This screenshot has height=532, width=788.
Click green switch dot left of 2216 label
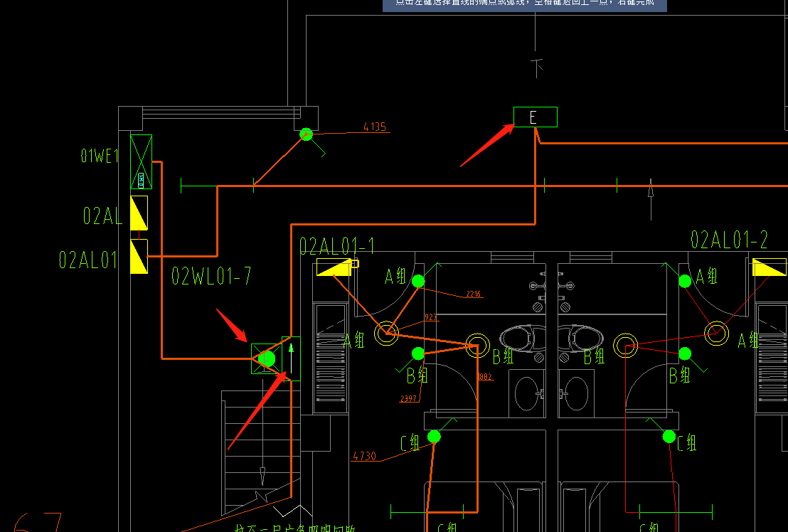point(418,282)
